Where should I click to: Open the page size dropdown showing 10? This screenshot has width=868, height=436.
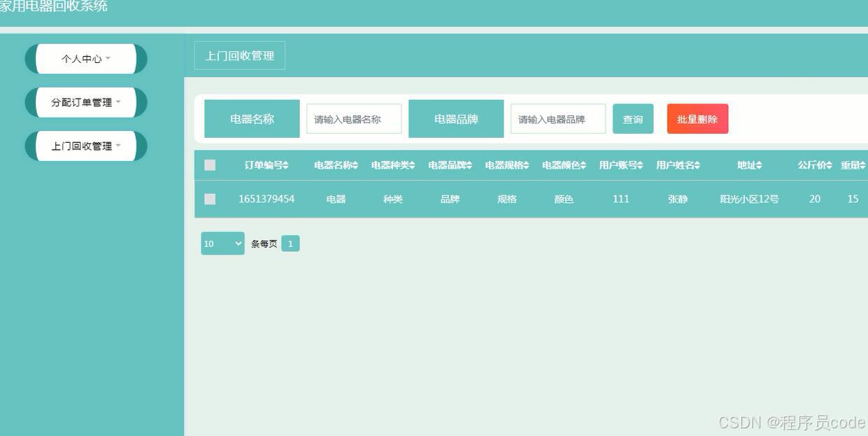(x=222, y=244)
